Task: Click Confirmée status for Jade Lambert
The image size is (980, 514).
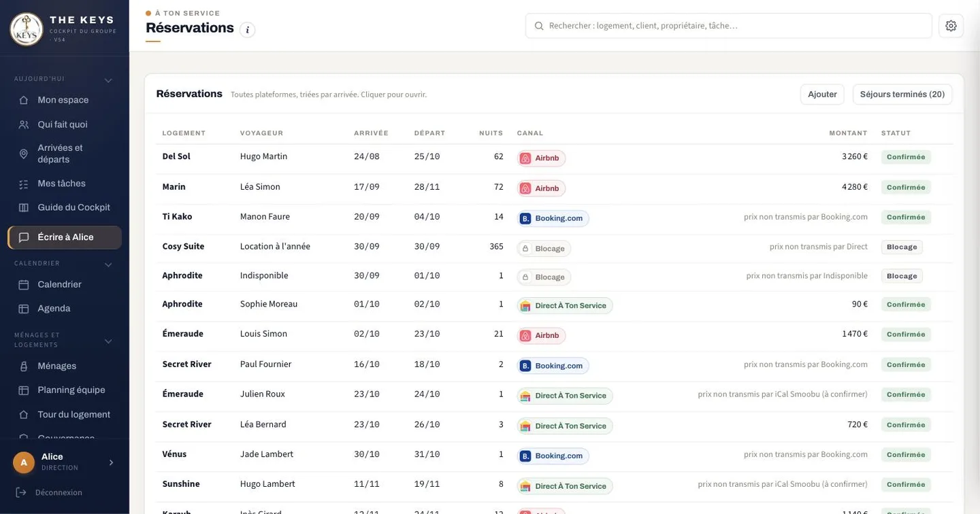Action: pyautogui.click(x=906, y=455)
